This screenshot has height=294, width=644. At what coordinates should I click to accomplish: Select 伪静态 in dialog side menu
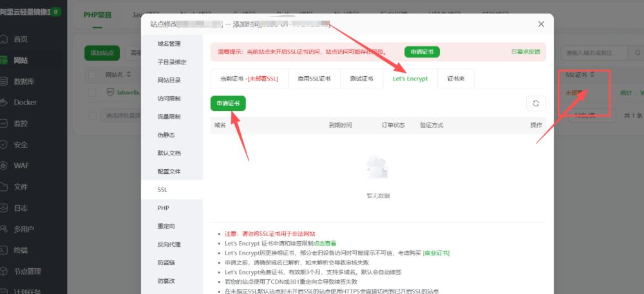[166, 135]
